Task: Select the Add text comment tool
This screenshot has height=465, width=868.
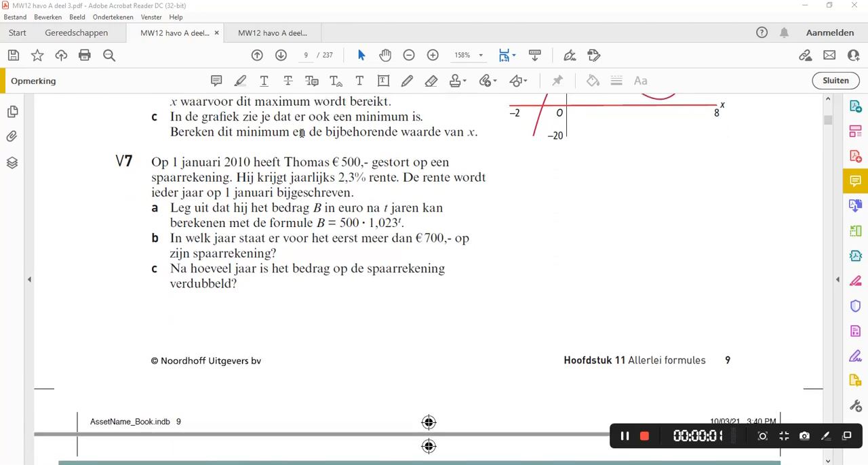Action: point(359,81)
